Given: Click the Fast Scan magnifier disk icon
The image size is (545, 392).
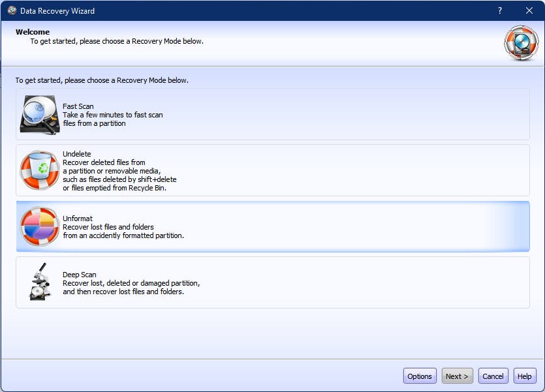Looking at the screenshot, I should (x=40, y=115).
